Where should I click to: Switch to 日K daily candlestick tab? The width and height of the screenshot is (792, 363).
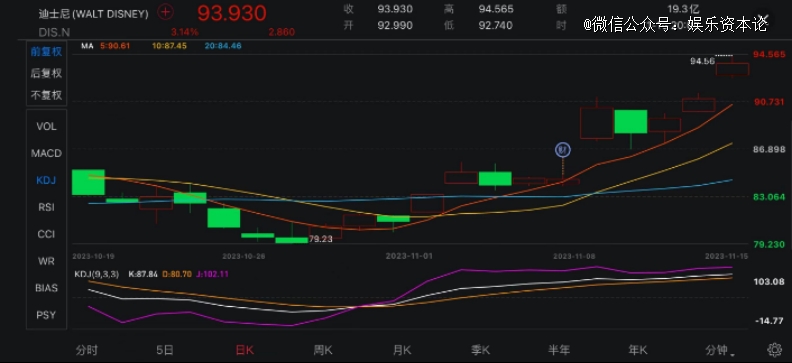point(245,349)
